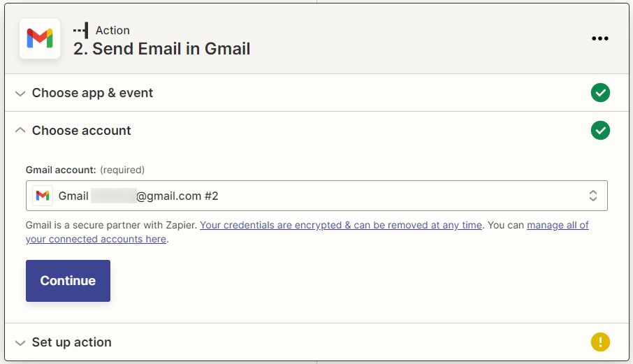Follow the manage connected accounts link
This screenshot has height=364, width=633.
[558, 225]
